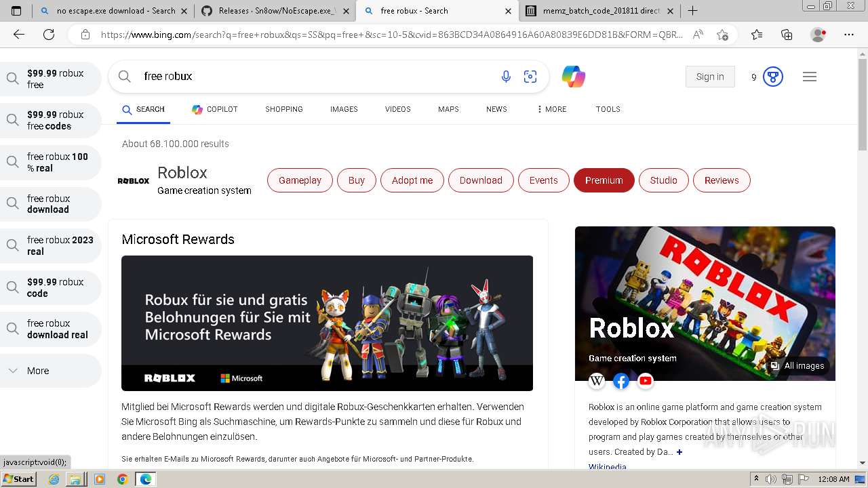Screen dimensions: 868x488
Task: Click the browser address bar URL
Action: click(x=391, y=35)
